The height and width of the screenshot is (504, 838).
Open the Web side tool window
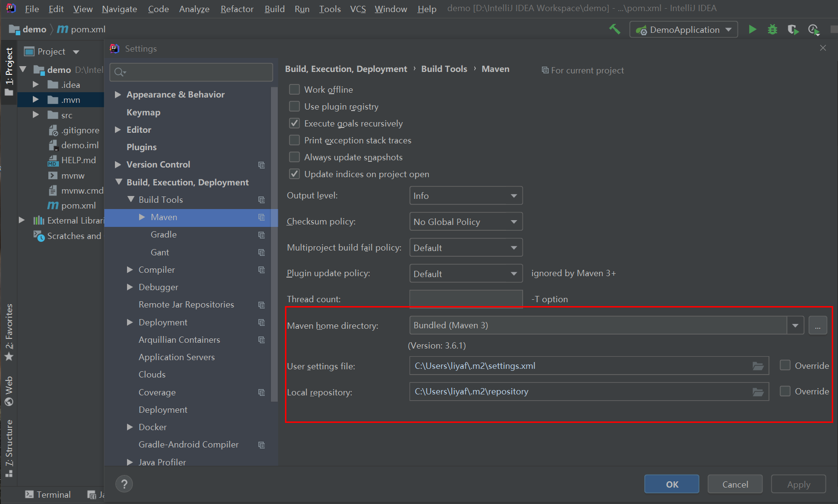[x=9, y=391]
